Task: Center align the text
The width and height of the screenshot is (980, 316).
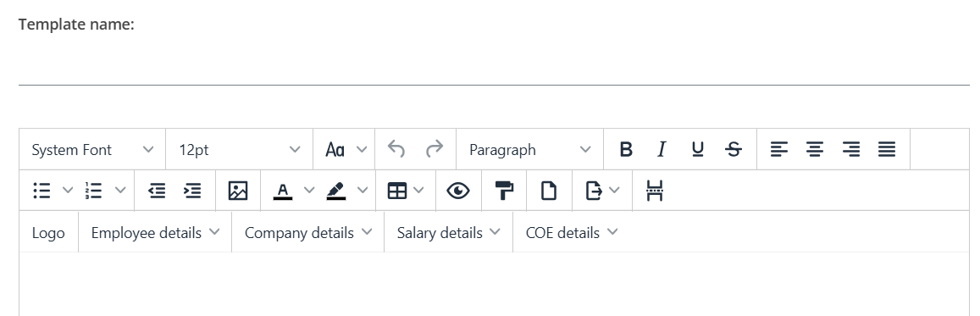Action: point(814,149)
